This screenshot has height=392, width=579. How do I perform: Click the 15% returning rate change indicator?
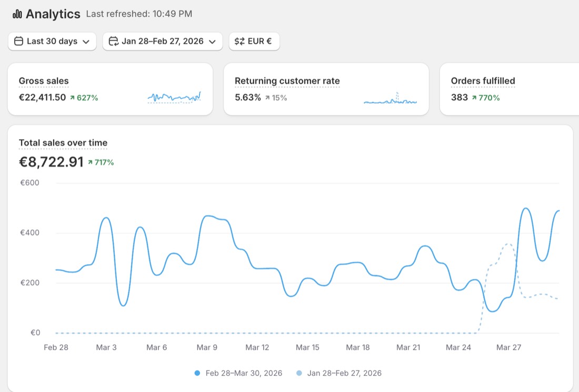(x=276, y=98)
